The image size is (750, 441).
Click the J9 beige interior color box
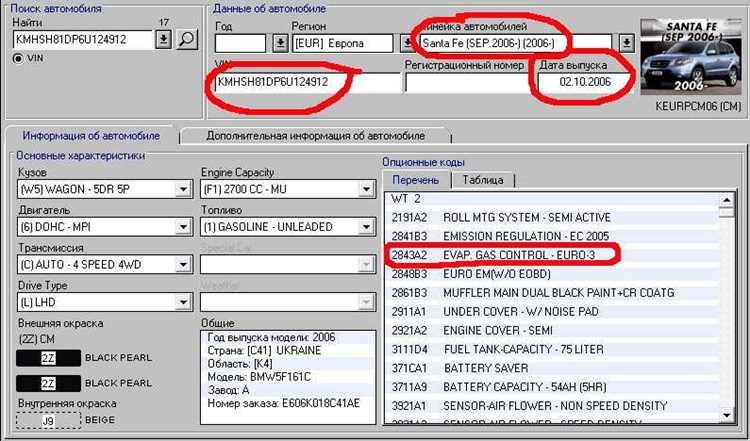pos(47,421)
